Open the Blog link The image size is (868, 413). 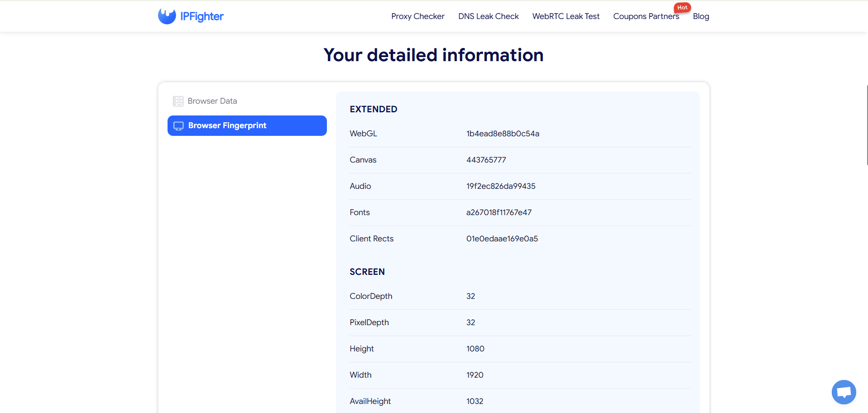[700, 16]
